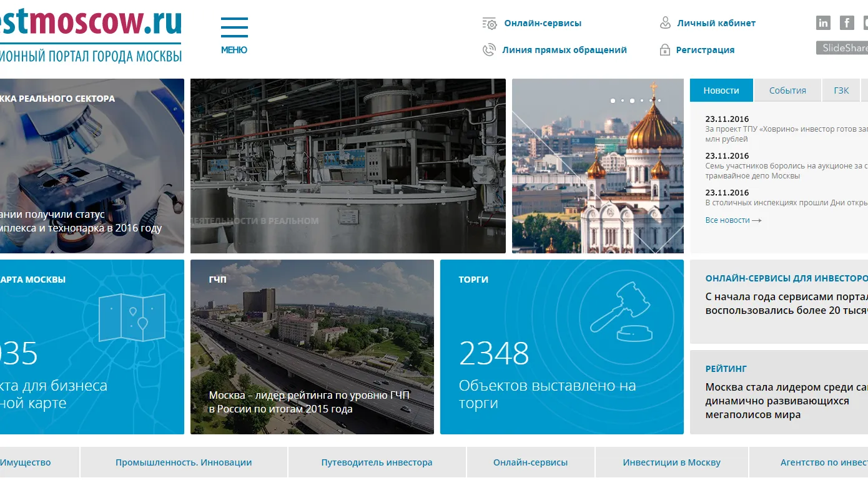
Task: Click the SlideShare badge
Action: pos(842,48)
